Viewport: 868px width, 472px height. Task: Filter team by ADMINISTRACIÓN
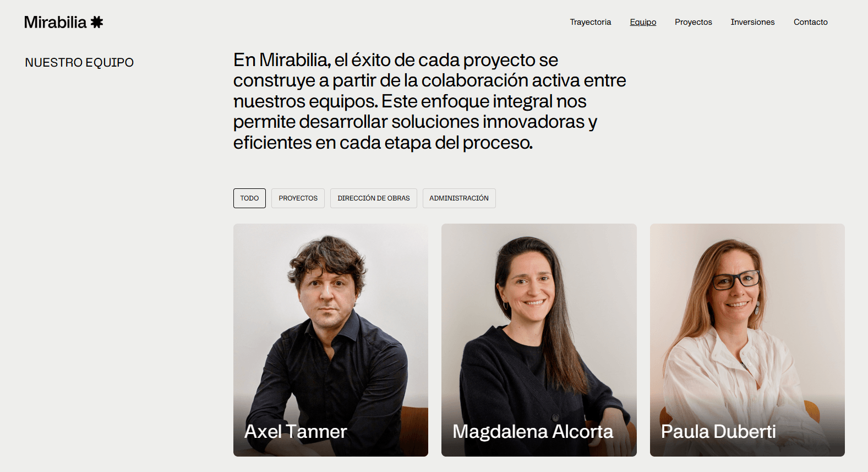pos(459,198)
